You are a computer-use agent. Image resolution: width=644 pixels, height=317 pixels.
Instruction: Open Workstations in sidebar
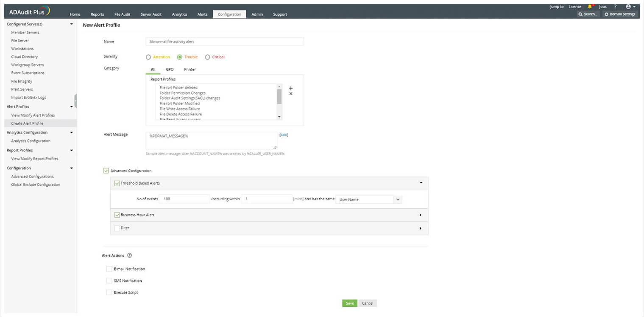click(22, 49)
